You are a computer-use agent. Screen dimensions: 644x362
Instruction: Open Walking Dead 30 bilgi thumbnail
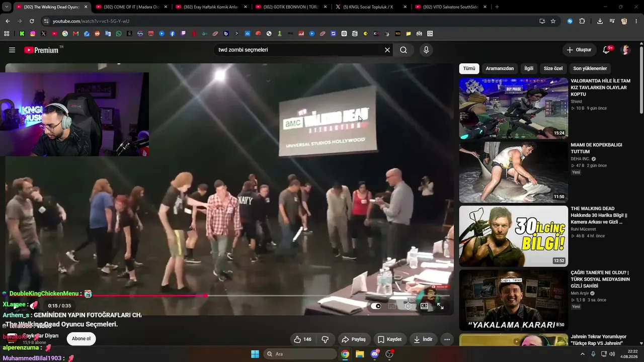pyautogui.click(x=513, y=236)
